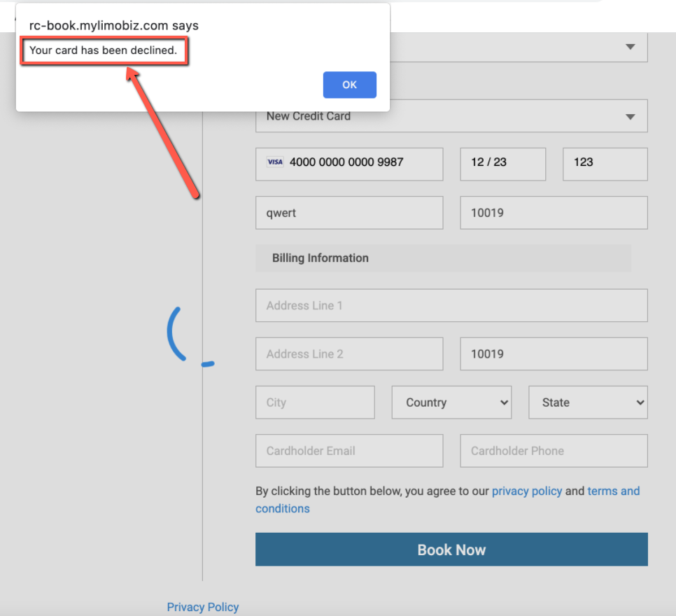Click the card zip code field 10019

554,213
